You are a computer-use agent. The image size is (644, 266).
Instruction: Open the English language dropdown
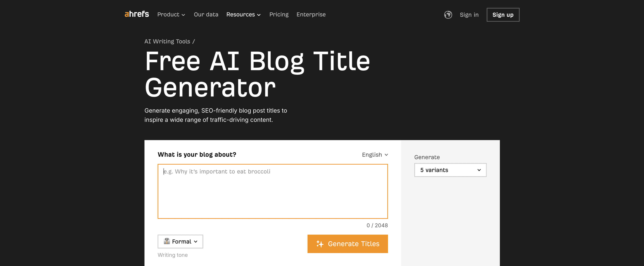pyautogui.click(x=374, y=155)
